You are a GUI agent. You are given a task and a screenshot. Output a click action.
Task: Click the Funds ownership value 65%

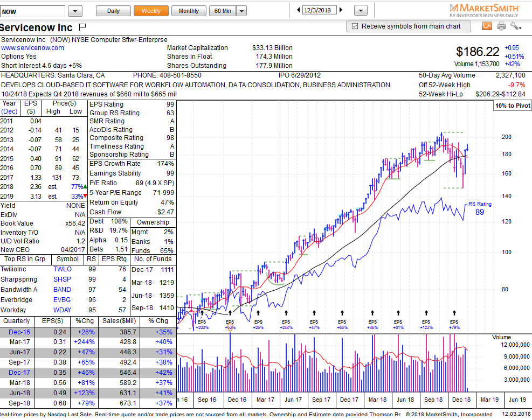[167, 251]
